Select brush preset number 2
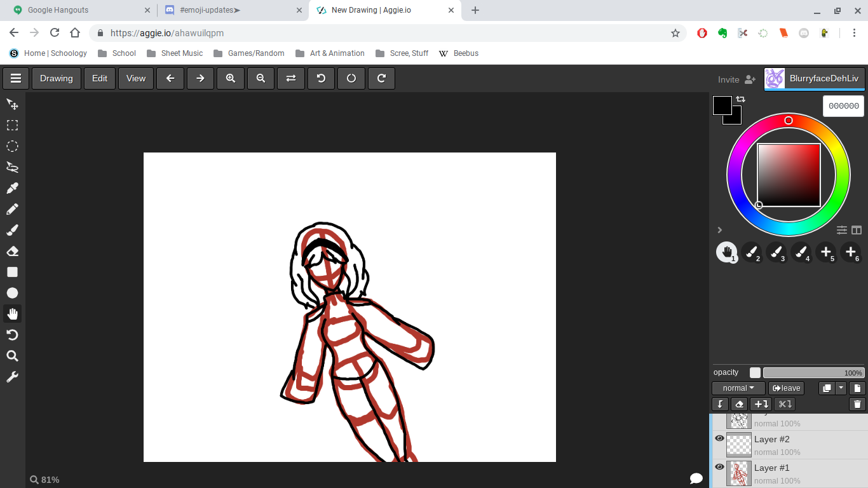 [x=751, y=252]
